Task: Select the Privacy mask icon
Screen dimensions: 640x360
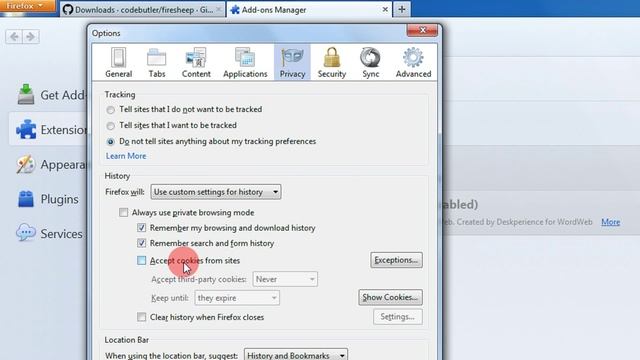Action: pyautogui.click(x=292, y=57)
